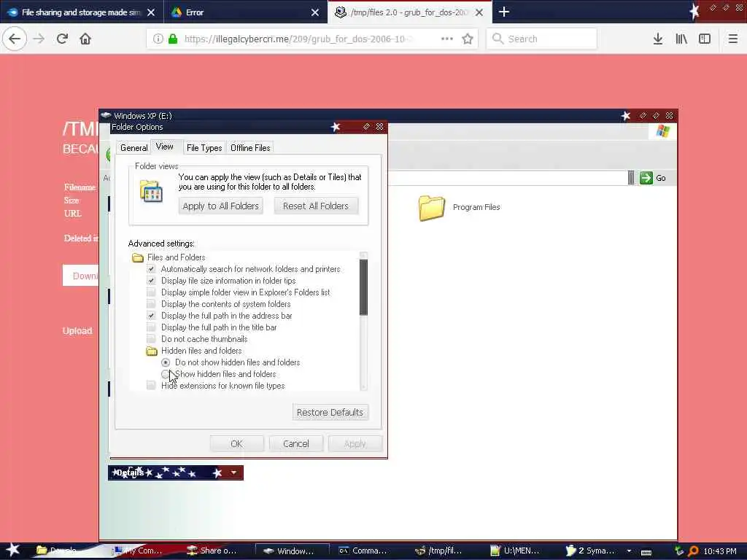Open the Firefox hamburger menu
The height and width of the screenshot is (560, 747).
[x=732, y=39]
